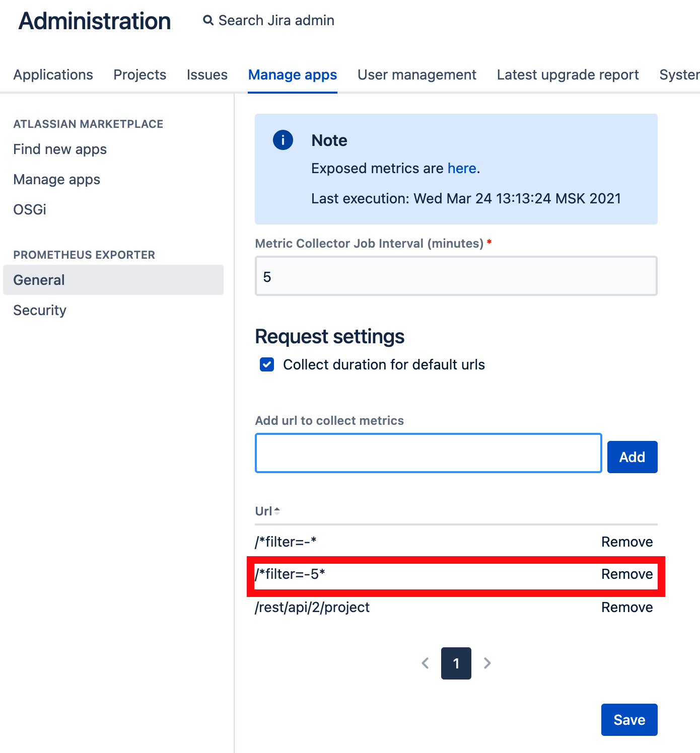
Task: Click the Search Jira admin box
Action: click(x=268, y=21)
